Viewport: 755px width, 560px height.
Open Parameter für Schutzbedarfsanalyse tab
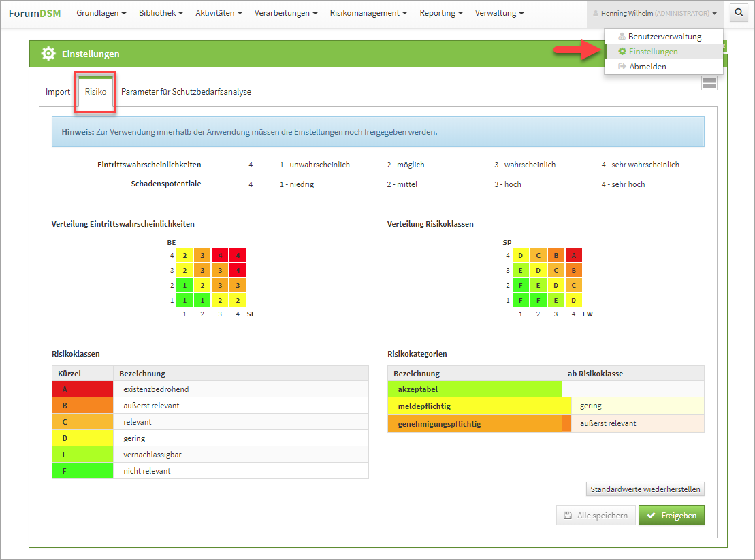[186, 92]
